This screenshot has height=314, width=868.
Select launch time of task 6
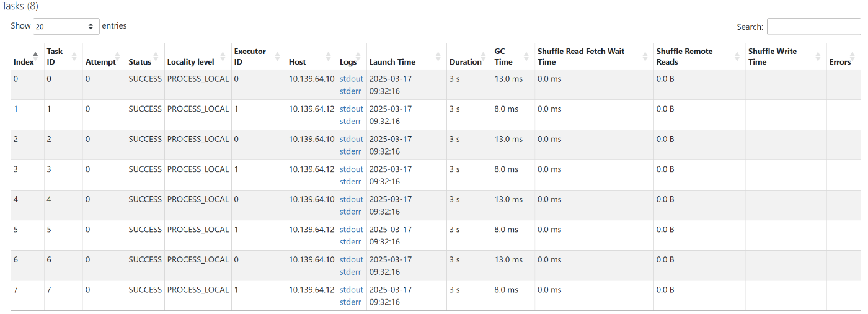coord(391,266)
